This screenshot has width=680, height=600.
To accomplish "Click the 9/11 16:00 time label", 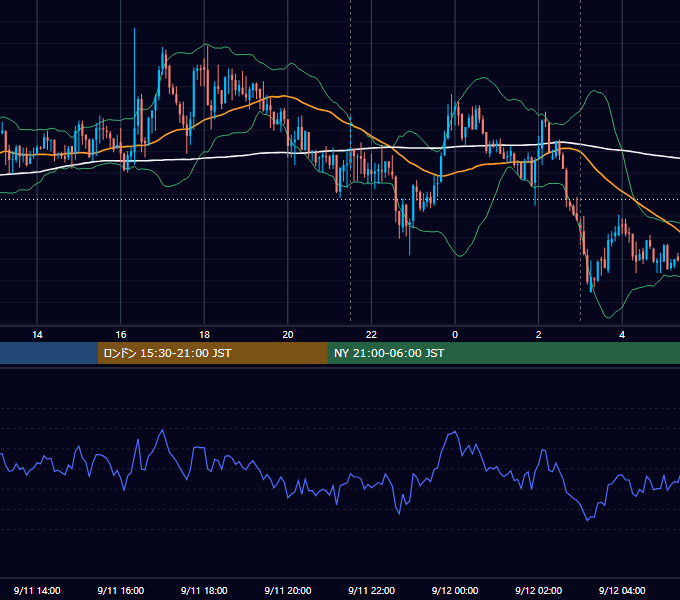I will 121,590.
